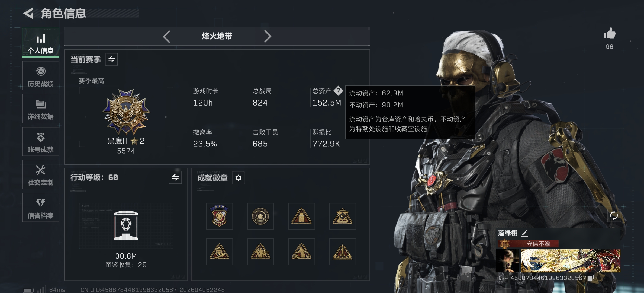Click the rotate character refresh icon
This screenshot has width=644, height=293.
[614, 216]
